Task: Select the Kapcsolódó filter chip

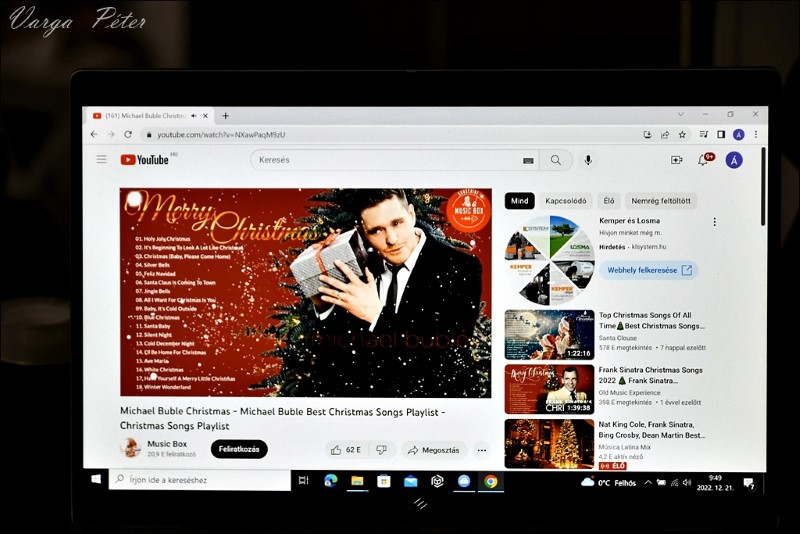Action: 565,201
